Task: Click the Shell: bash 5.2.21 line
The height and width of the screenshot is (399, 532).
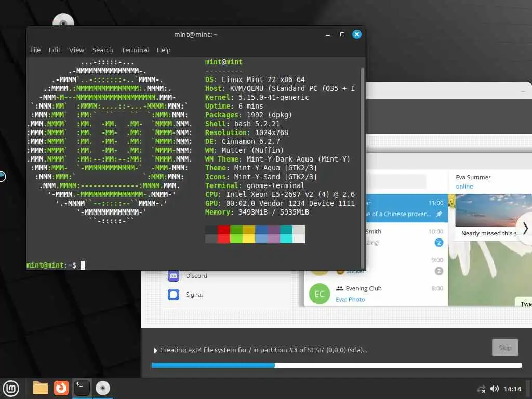Action: click(x=242, y=124)
